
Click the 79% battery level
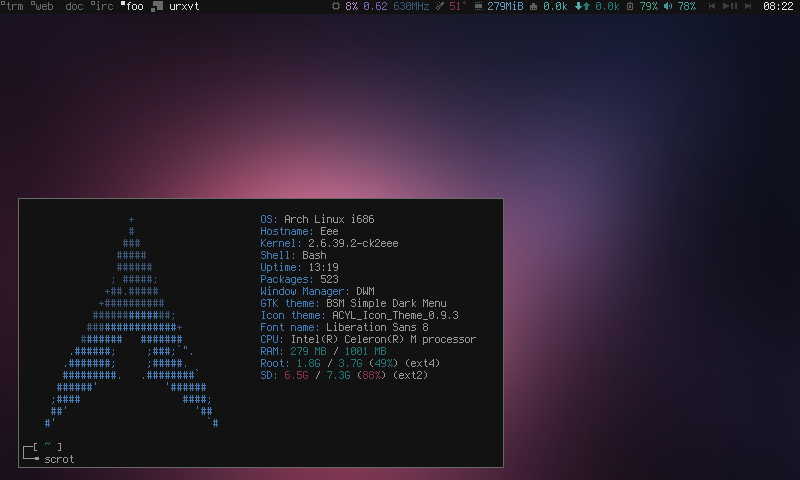tap(648, 7)
